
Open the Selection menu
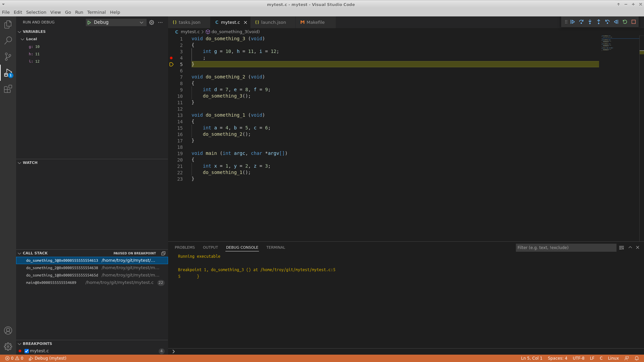(x=36, y=12)
